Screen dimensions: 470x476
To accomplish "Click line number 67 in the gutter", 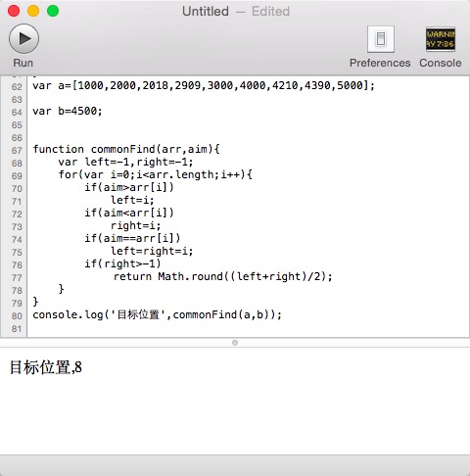I will 17,151.
